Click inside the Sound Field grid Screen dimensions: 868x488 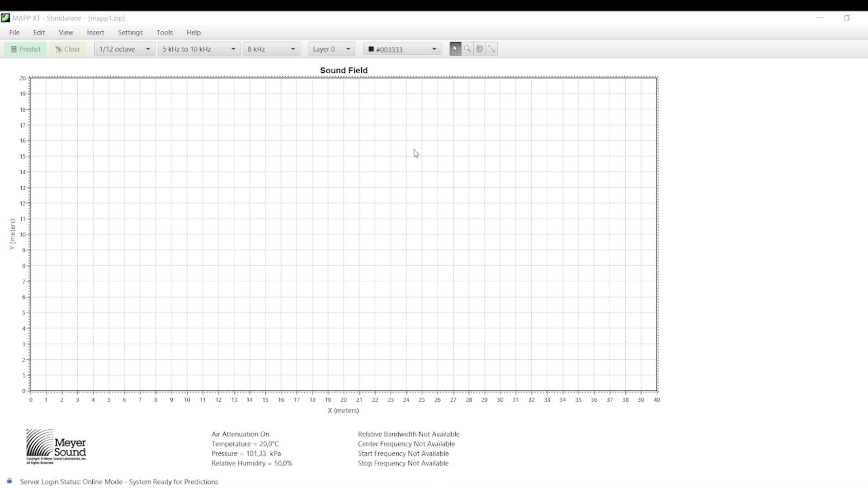tap(344, 234)
